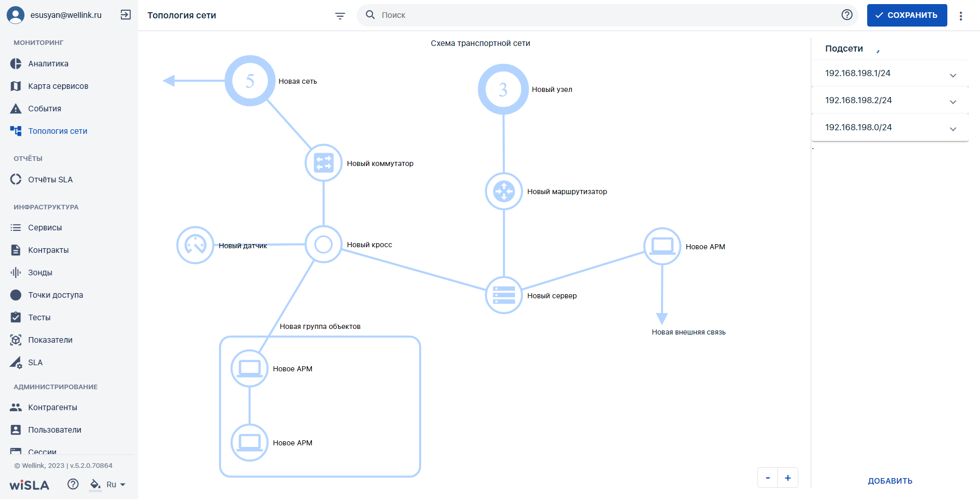Open search help question-mark icon
This screenshot has height=499, width=980.
[847, 15]
